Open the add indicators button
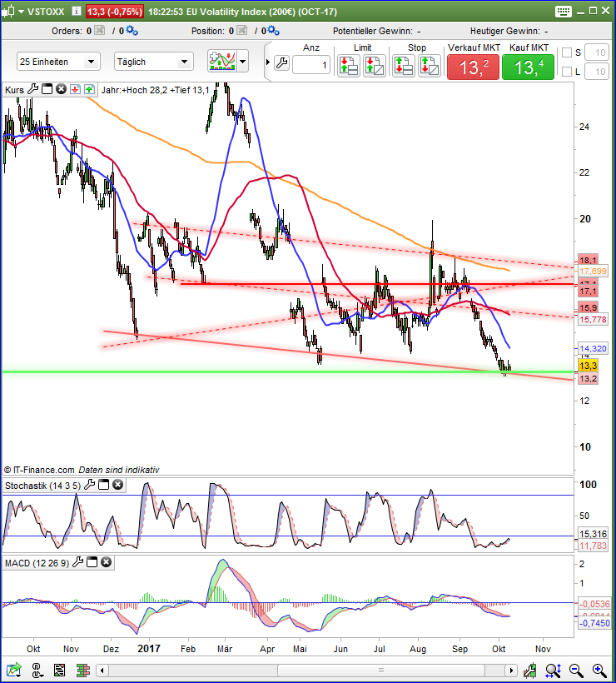 pyautogui.click(x=222, y=61)
